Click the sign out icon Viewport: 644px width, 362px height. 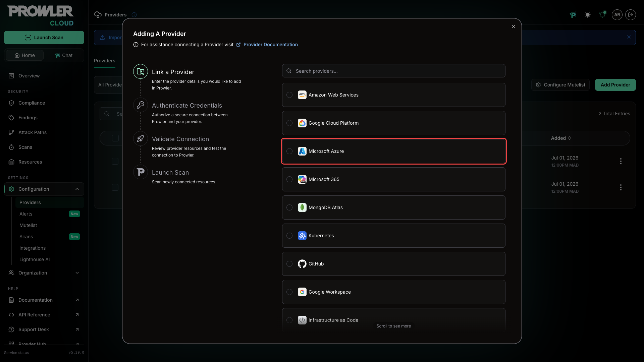coord(631,15)
